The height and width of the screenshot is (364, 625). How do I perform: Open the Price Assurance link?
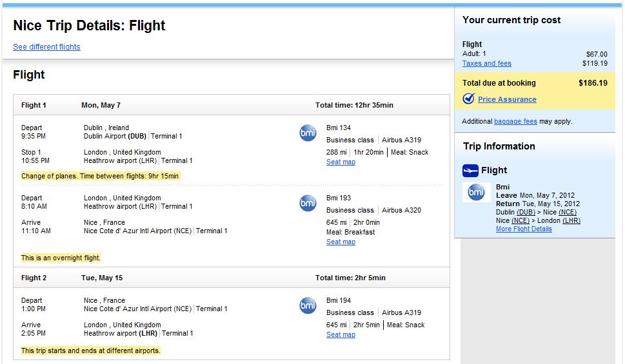coord(507,99)
